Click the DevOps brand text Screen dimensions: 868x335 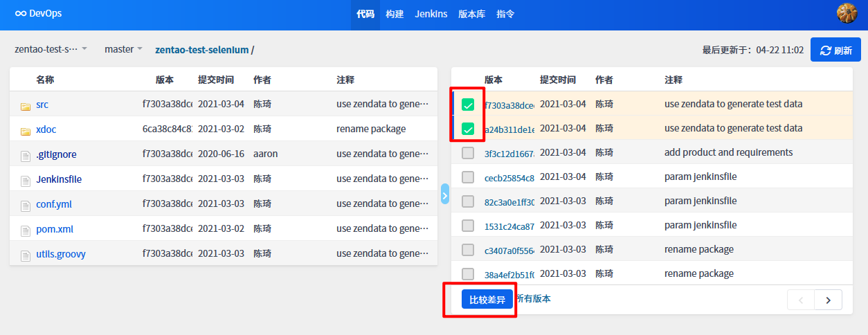pos(46,14)
